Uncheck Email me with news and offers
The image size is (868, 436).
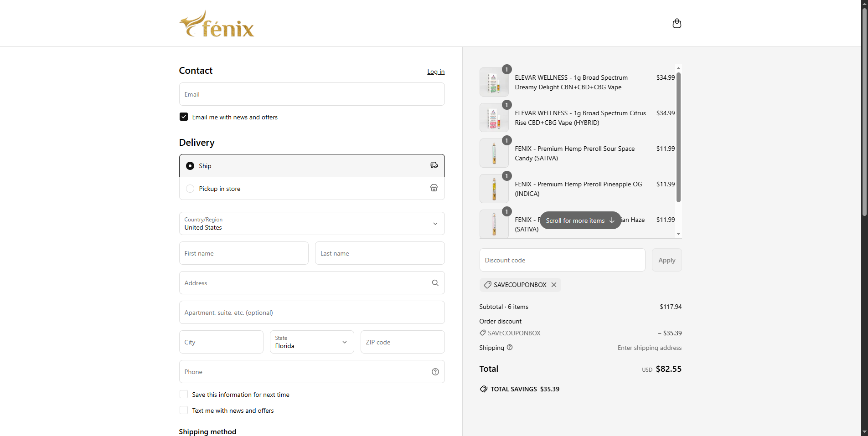tap(184, 117)
